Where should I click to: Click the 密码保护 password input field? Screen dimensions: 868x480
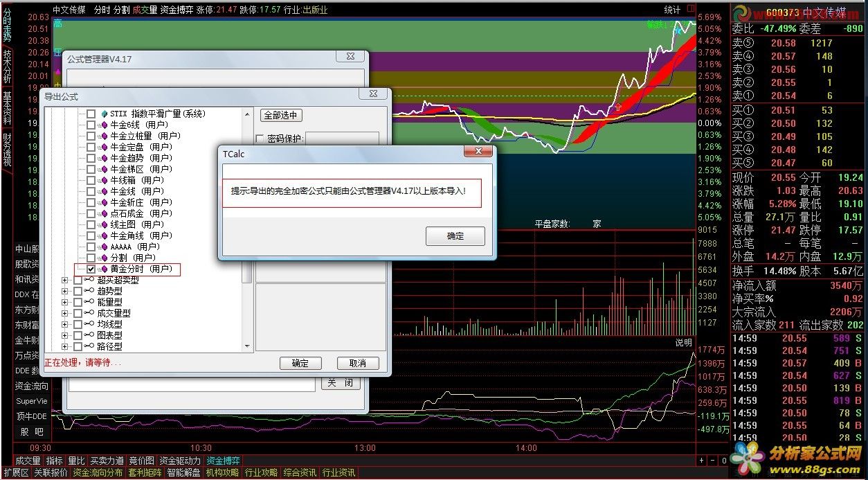(343, 139)
